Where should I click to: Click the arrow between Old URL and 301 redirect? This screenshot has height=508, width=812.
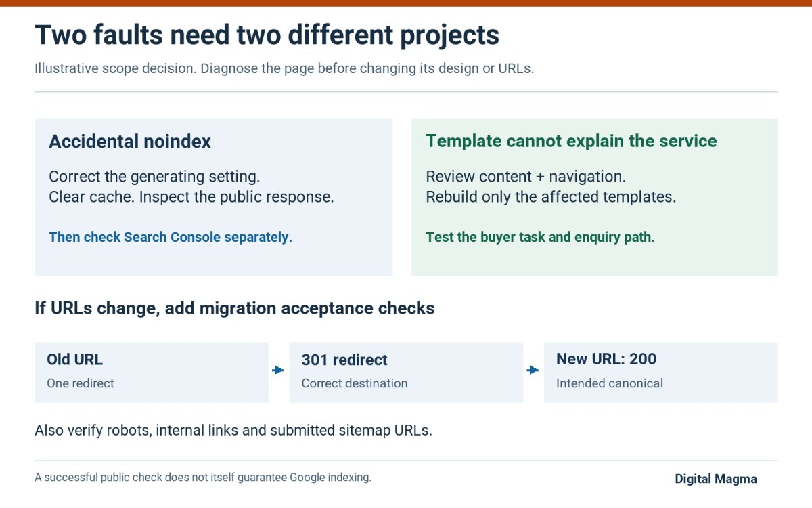278,371
